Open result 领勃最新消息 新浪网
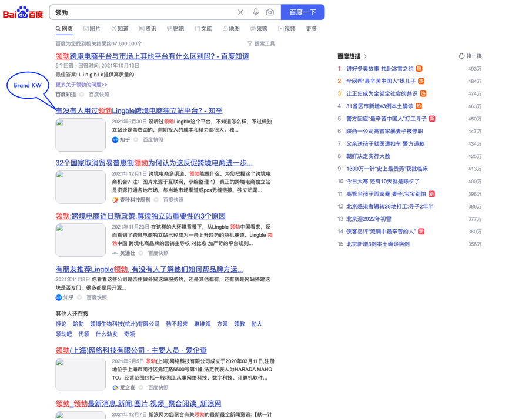 138,404
